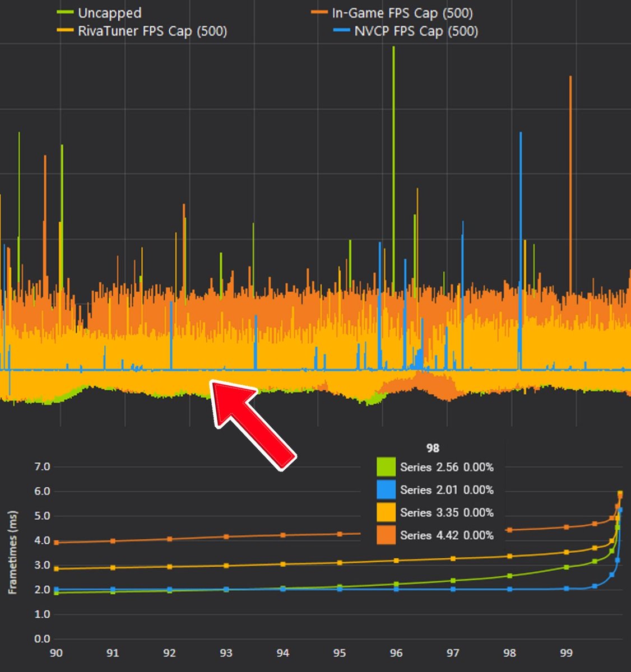Screen dimensions: 631x672
Task: Click the 7.0 y-axis label
Action: [42, 466]
